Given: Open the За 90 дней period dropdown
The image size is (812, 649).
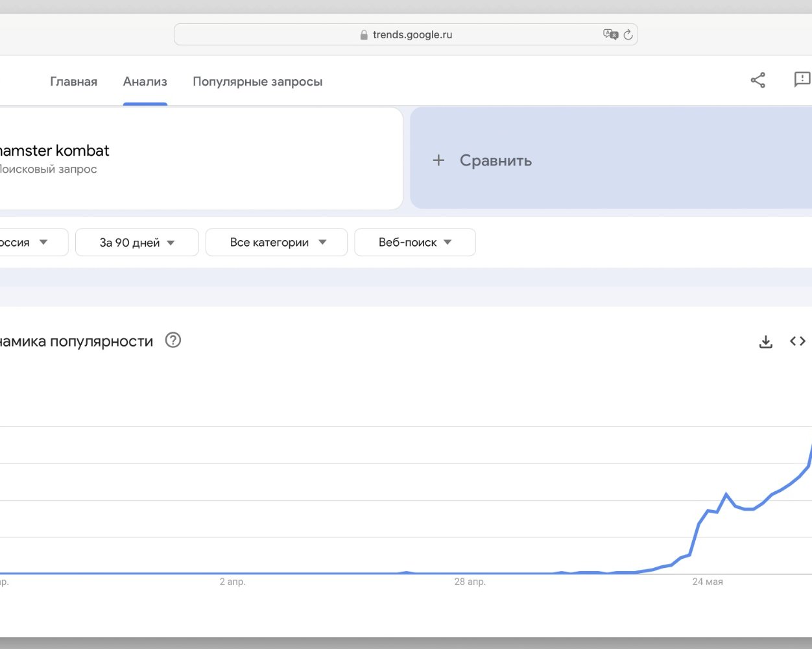Looking at the screenshot, I should (137, 243).
